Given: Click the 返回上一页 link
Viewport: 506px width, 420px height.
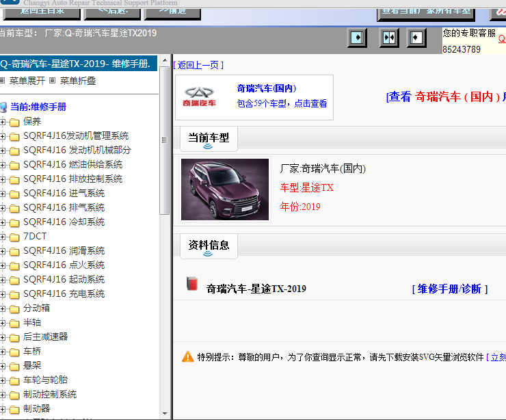Looking at the screenshot, I should pos(198,65).
